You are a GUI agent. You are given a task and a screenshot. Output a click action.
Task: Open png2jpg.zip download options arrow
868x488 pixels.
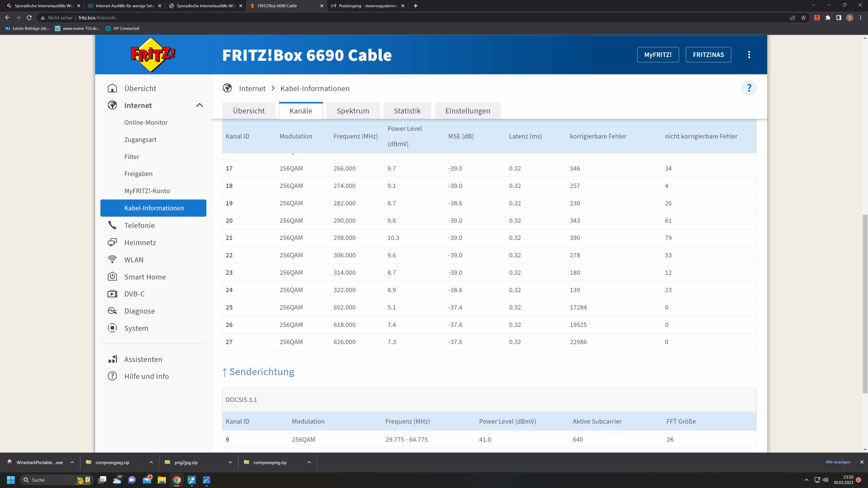click(x=230, y=462)
